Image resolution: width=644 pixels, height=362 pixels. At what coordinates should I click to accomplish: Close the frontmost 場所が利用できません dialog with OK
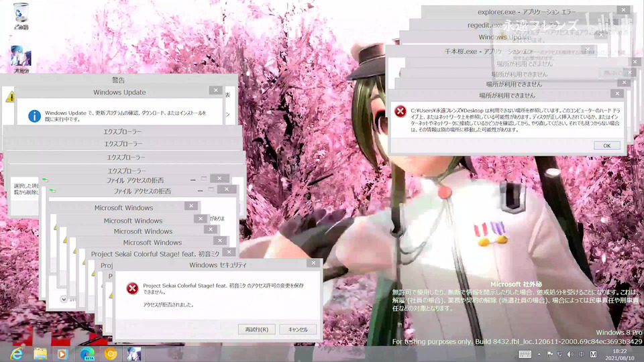click(606, 145)
